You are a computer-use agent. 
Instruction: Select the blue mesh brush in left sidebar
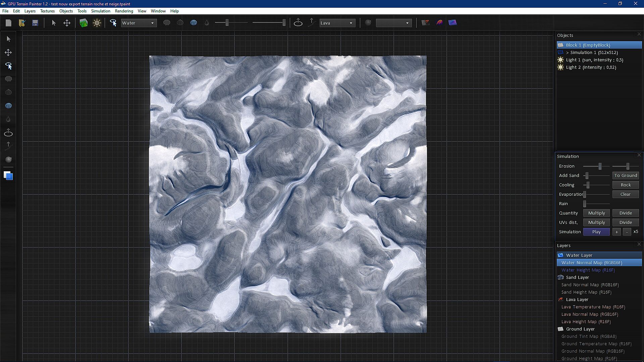click(8, 106)
